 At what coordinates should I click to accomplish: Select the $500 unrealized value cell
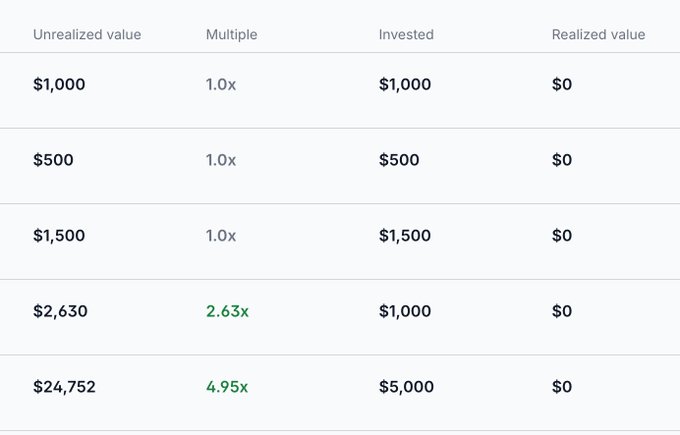pyautogui.click(x=53, y=160)
